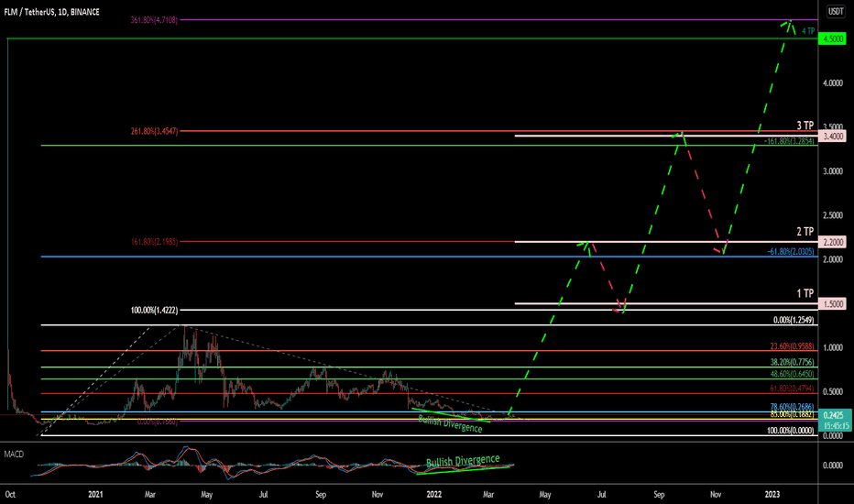Screen dimensions: 854x504
Task: Click the 1.5000 price tag
Action: 833,304
